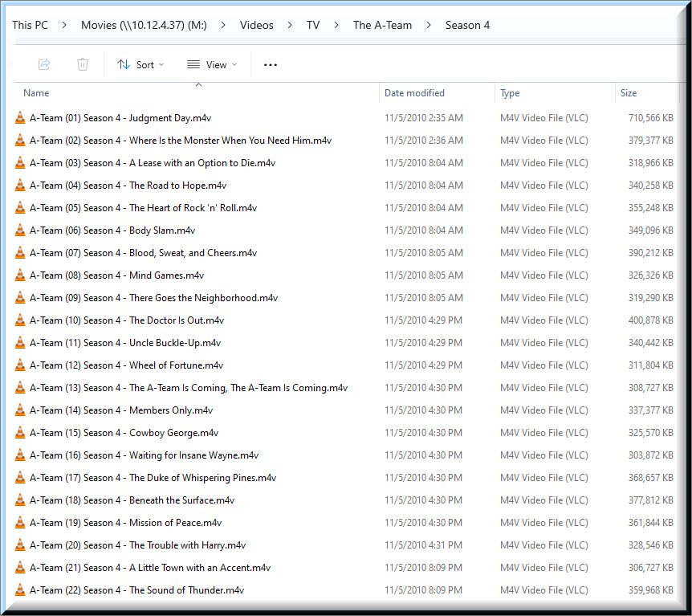Click size value '400,878 KB'
The image size is (692, 616).
(x=651, y=320)
